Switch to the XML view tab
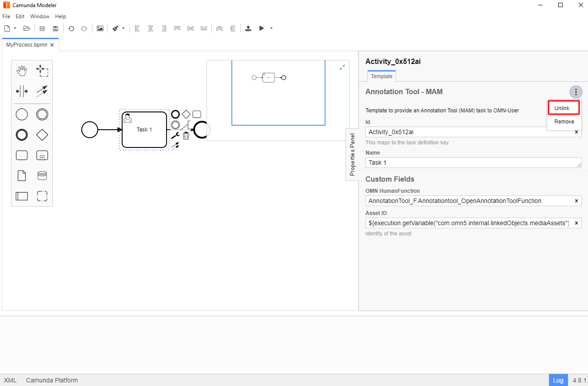588x386 pixels. coord(10,380)
